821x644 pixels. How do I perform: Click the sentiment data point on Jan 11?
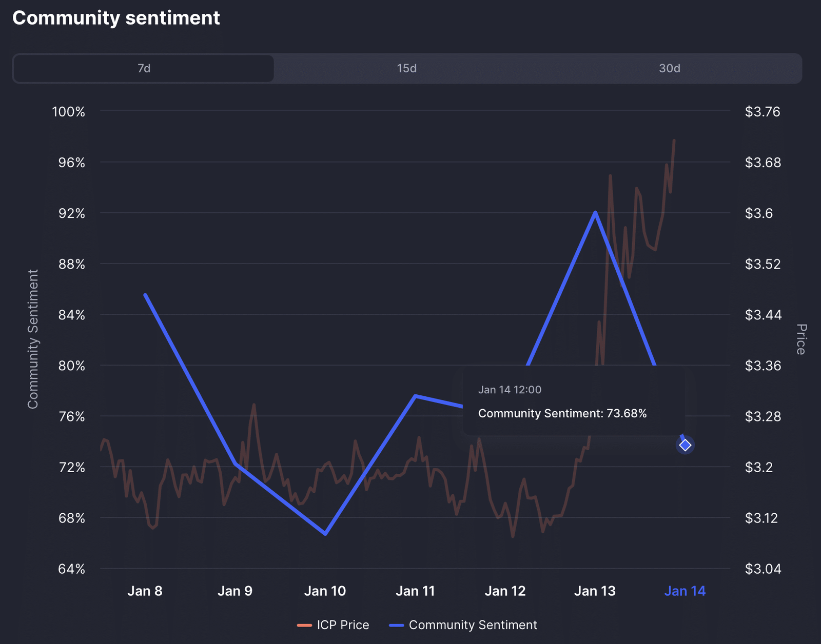[415, 396]
